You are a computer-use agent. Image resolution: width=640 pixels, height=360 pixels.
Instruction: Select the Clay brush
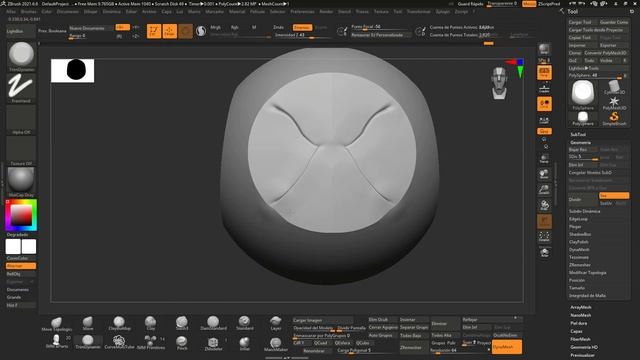point(151,323)
